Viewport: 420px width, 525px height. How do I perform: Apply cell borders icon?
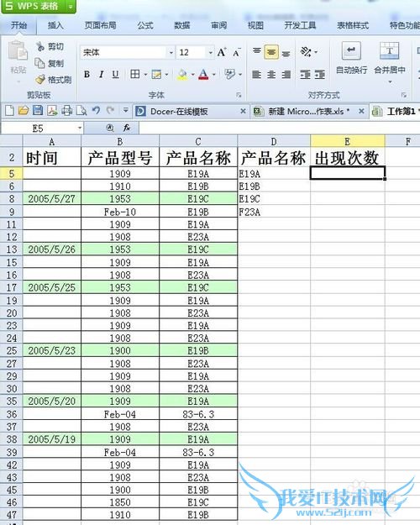click(x=134, y=74)
